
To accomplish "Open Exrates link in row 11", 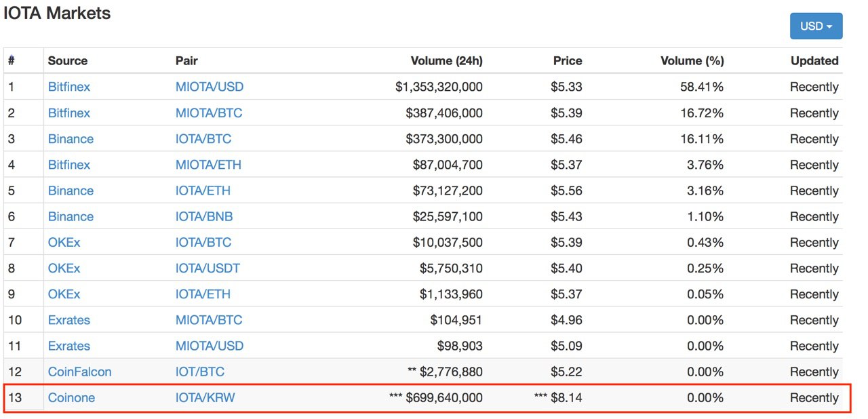I will (68, 346).
